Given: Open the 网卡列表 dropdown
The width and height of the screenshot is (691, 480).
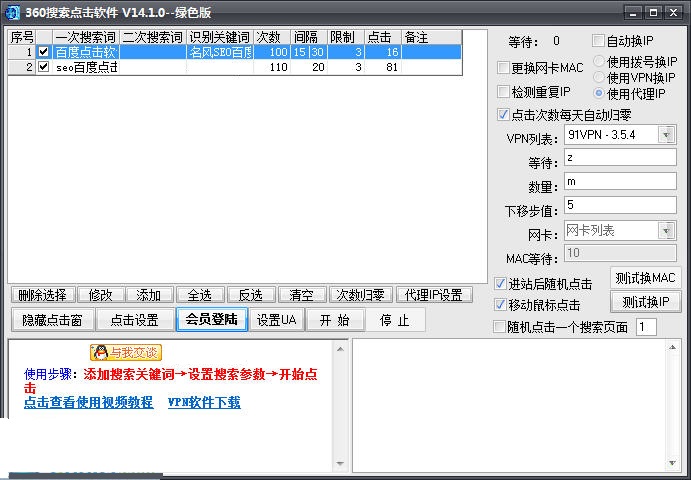Looking at the screenshot, I should pyautogui.click(x=666, y=231).
